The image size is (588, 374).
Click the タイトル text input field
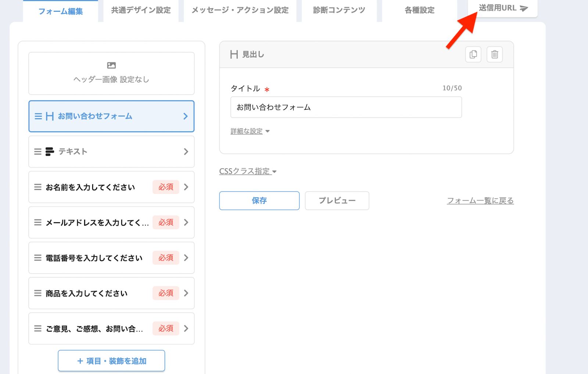pyautogui.click(x=346, y=107)
